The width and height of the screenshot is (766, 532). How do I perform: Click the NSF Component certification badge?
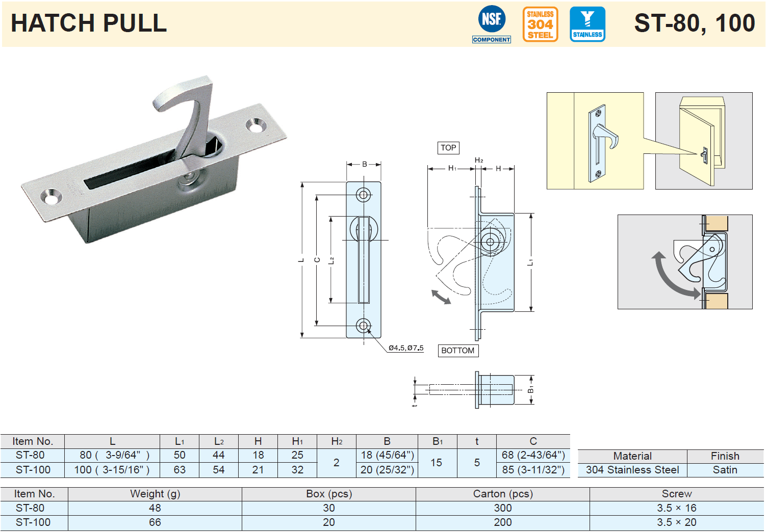pyautogui.click(x=492, y=24)
